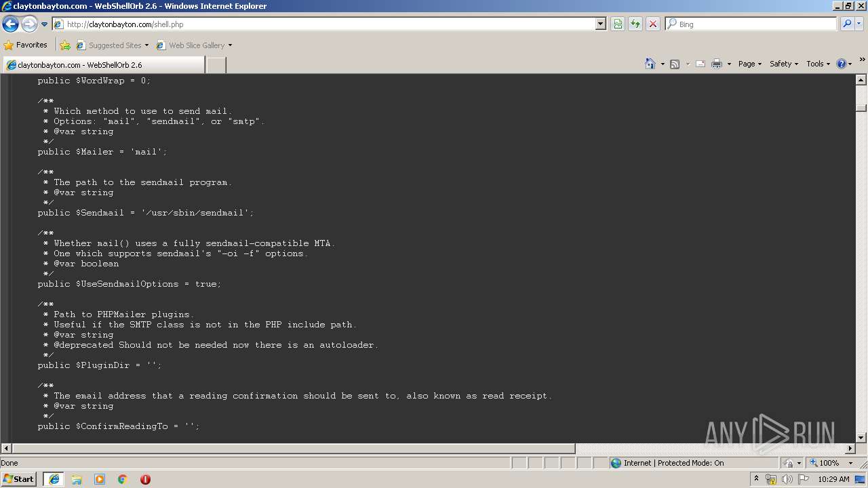Click the line public $ConfirmReadingTo = '';
Screen dimensions: 868x488
(119, 426)
